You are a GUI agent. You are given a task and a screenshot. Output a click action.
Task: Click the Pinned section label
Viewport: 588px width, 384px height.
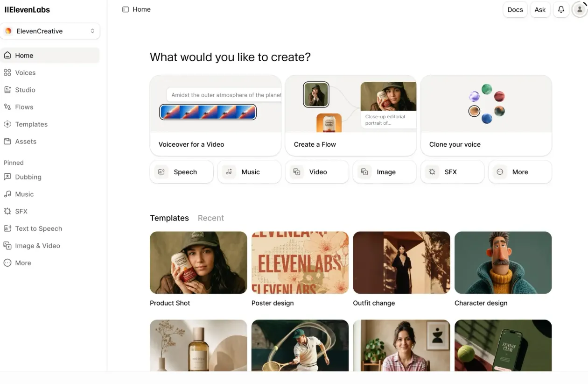pos(14,163)
